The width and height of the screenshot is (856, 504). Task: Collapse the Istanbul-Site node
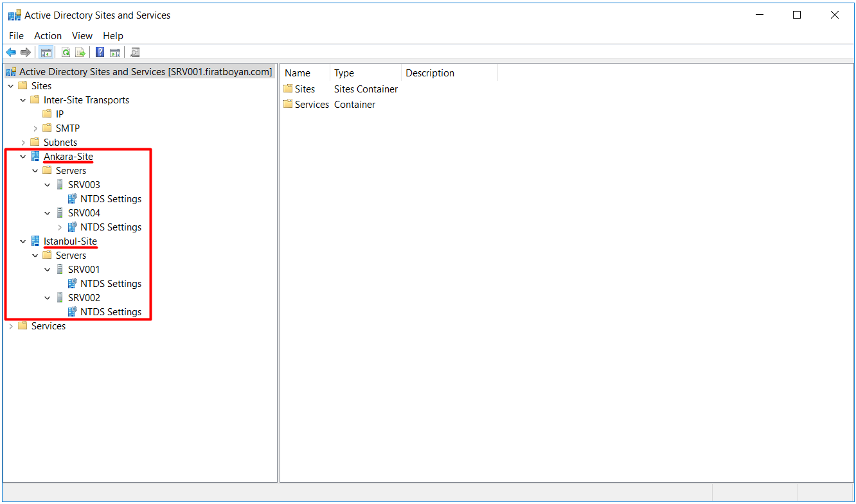pos(23,241)
